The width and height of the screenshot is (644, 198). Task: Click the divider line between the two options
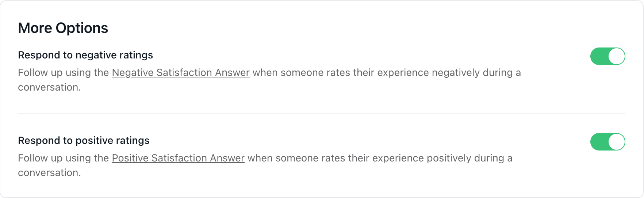(x=321, y=114)
